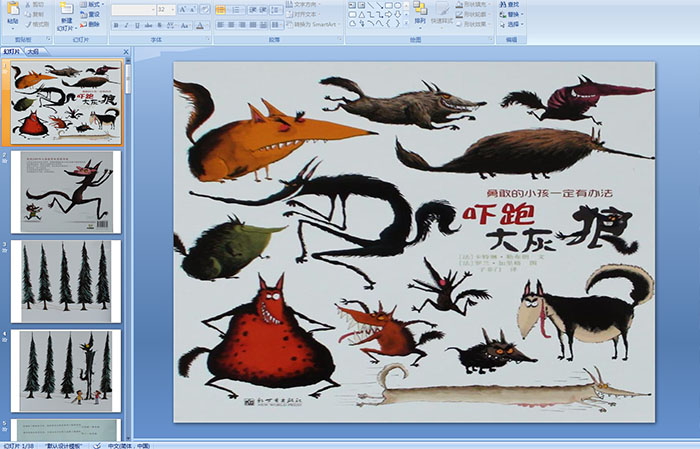Viewport: 700px width, 449px height.
Task: Select the Format Painter (格式刷) tool
Action: [x=37, y=24]
